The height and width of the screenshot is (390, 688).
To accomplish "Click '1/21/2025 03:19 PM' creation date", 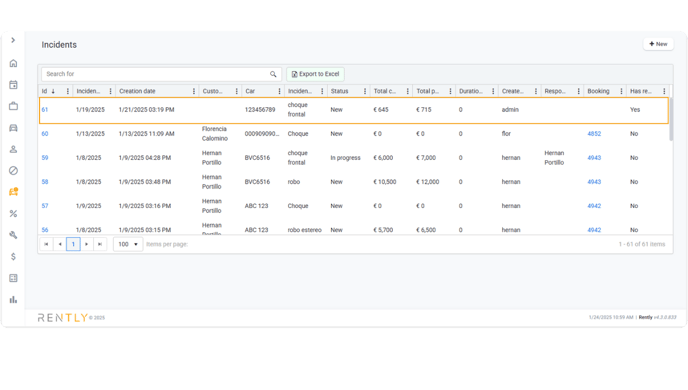I will 147,110.
